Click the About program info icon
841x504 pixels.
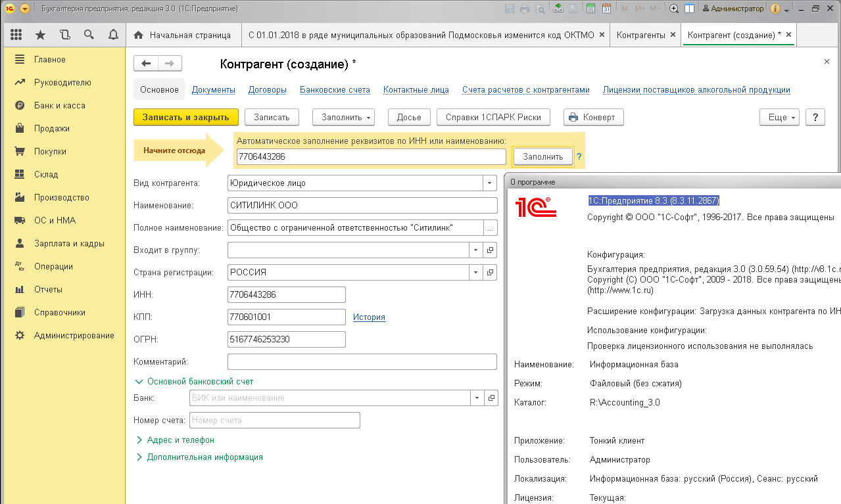(x=775, y=9)
